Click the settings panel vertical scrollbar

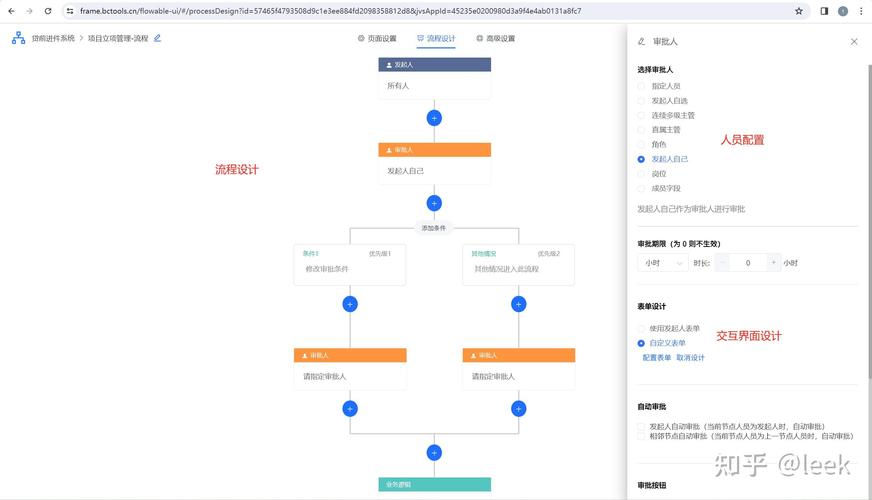[869, 222]
